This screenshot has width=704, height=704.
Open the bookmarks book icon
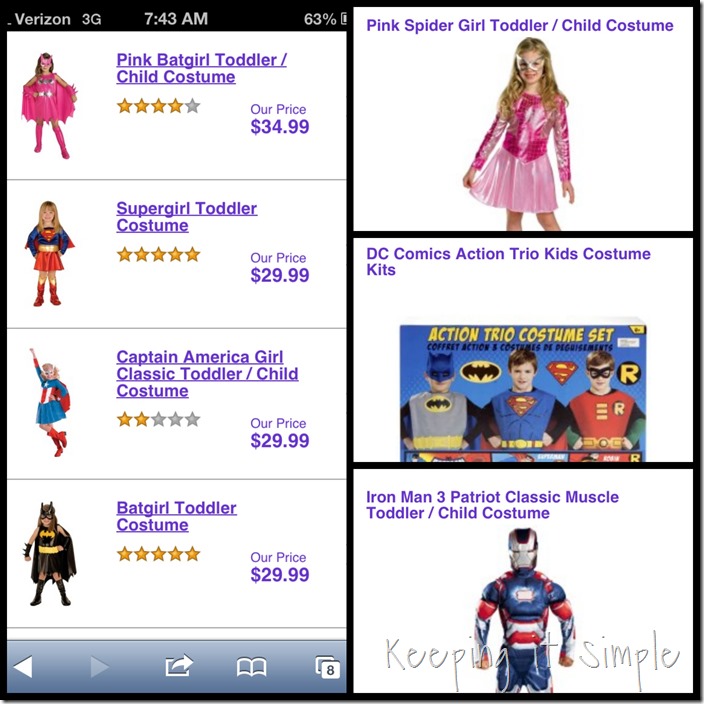click(251, 667)
